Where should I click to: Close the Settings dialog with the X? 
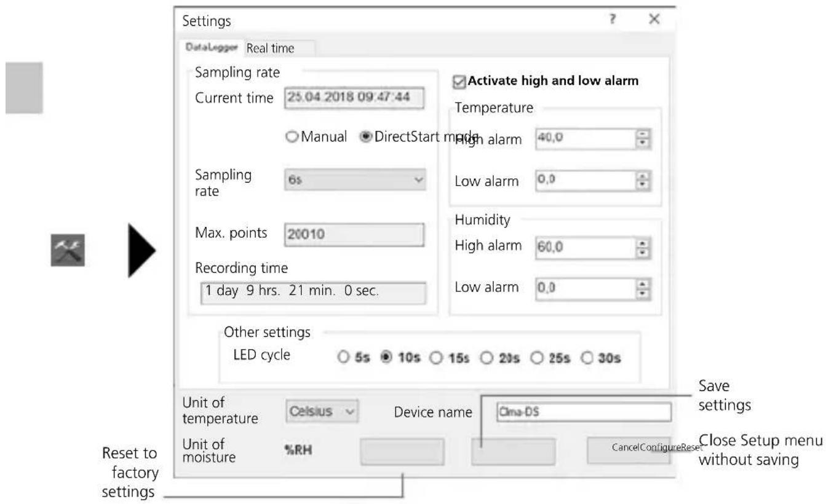click(654, 20)
